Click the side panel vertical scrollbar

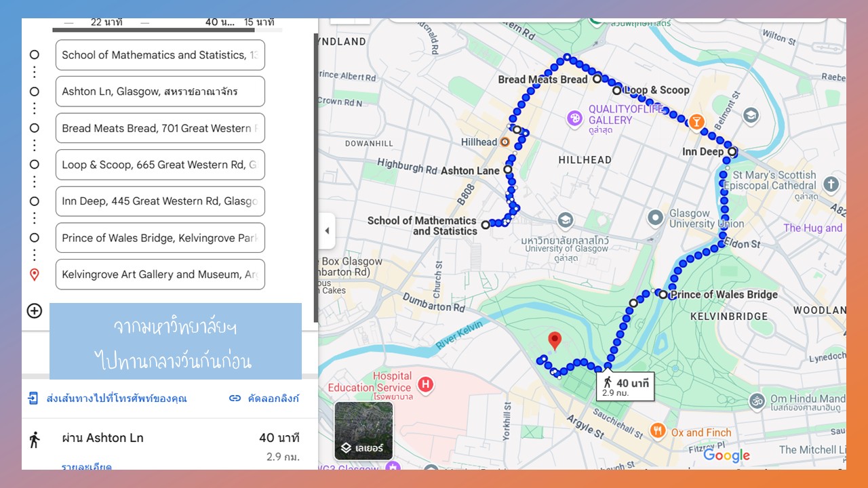315,178
